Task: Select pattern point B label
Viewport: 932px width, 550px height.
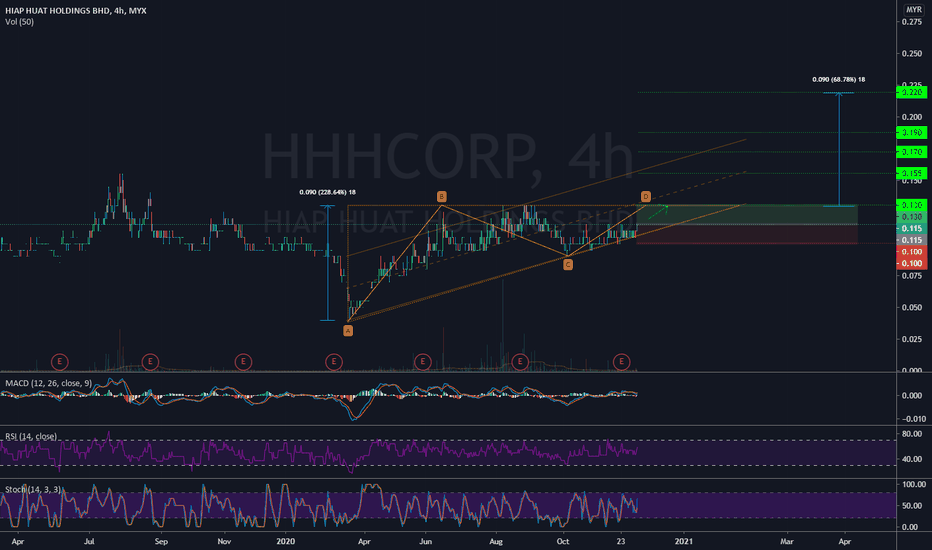Action: pyautogui.click(x=442, y=196)
